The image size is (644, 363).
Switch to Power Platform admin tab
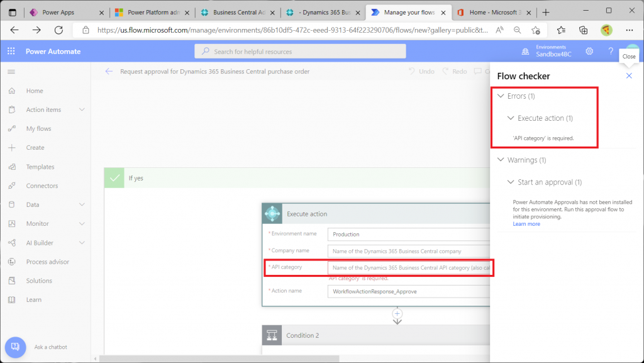click(x=152, y=13)
